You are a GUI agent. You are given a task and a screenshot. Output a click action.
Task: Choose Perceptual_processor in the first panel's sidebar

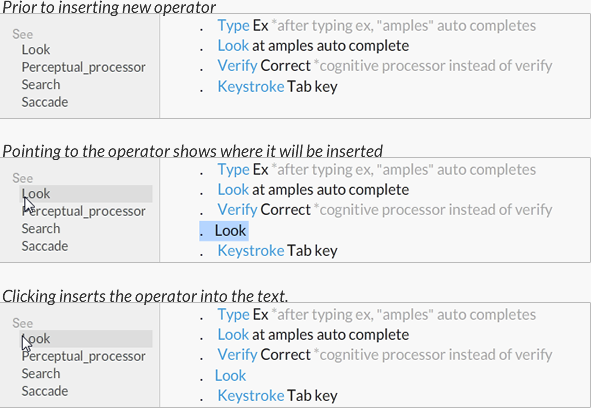[x=83, y=67]
